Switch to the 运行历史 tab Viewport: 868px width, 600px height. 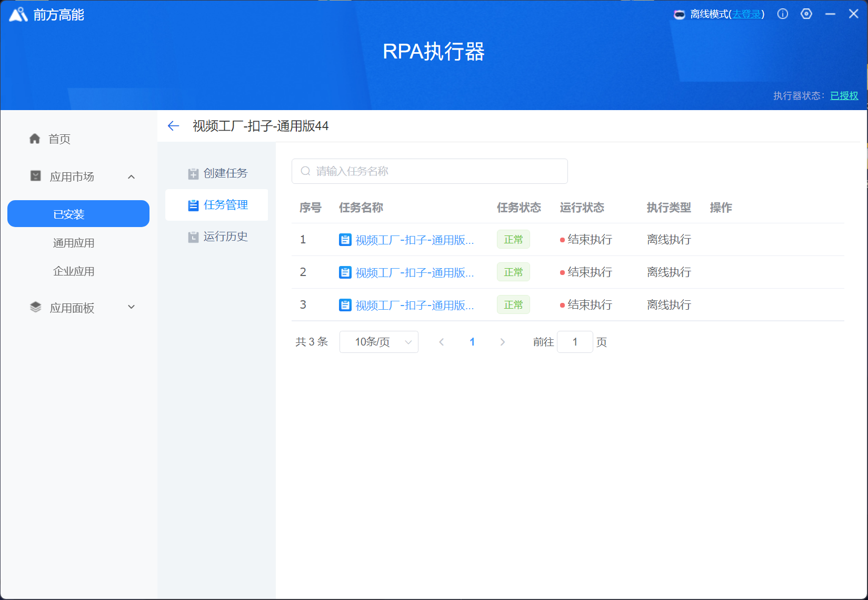(217, 237)
